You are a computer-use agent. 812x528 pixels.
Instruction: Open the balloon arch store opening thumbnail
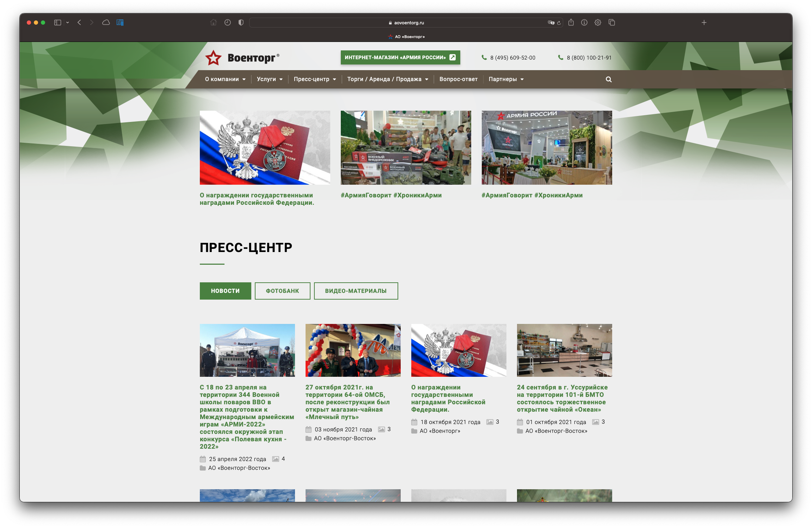(x=353, y=350)
